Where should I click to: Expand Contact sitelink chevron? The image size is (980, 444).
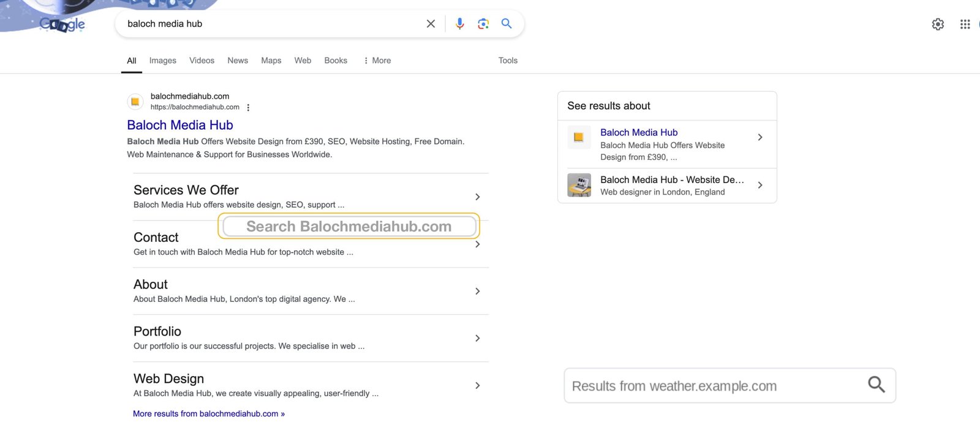pyautogui.click(x=478, y=244)
